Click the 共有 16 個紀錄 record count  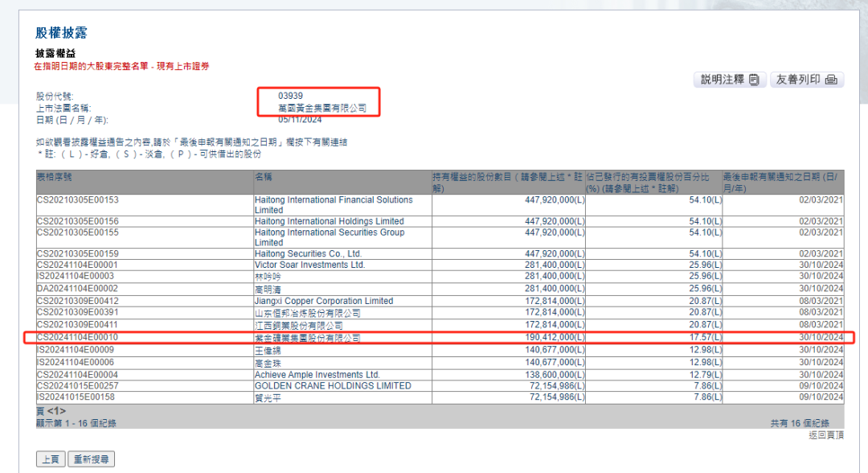tap(800, 423)
